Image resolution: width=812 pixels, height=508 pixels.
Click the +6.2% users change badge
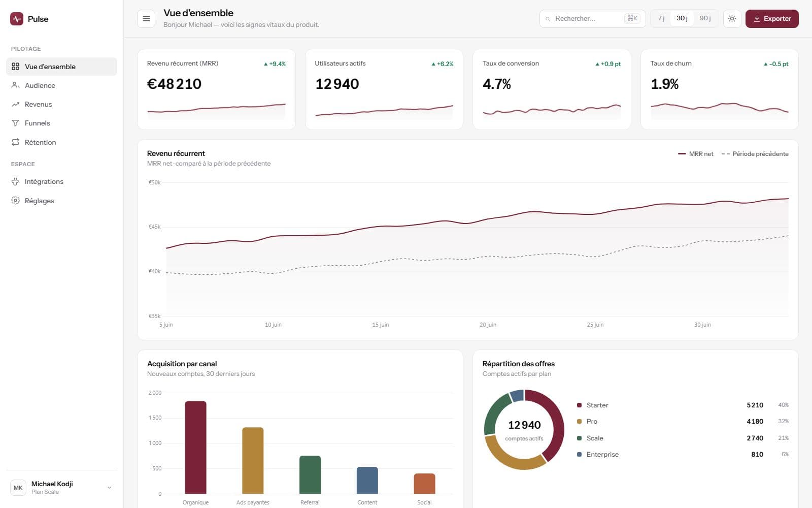coord(442,64)
